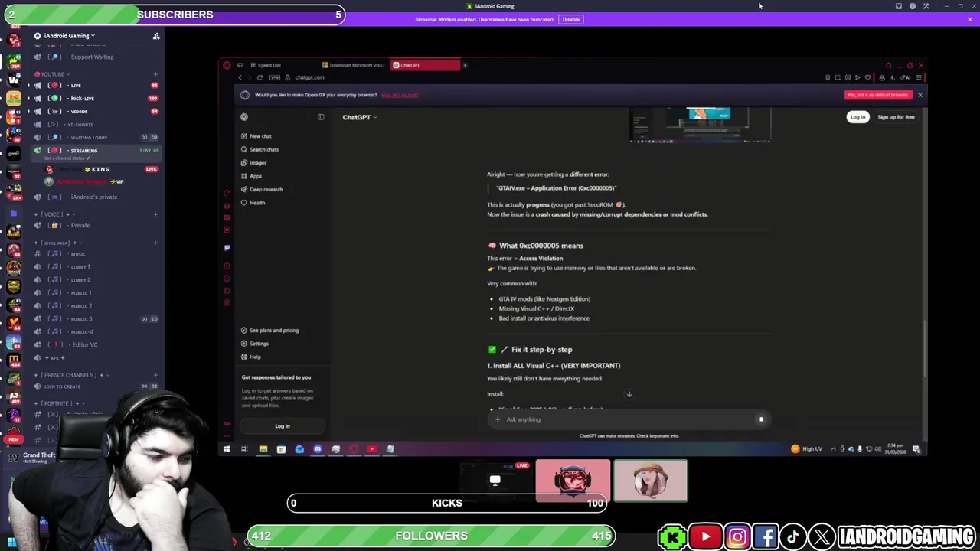
Task: Open Images section in ChatGPT sidebar
Action: [x=257, y=163]
